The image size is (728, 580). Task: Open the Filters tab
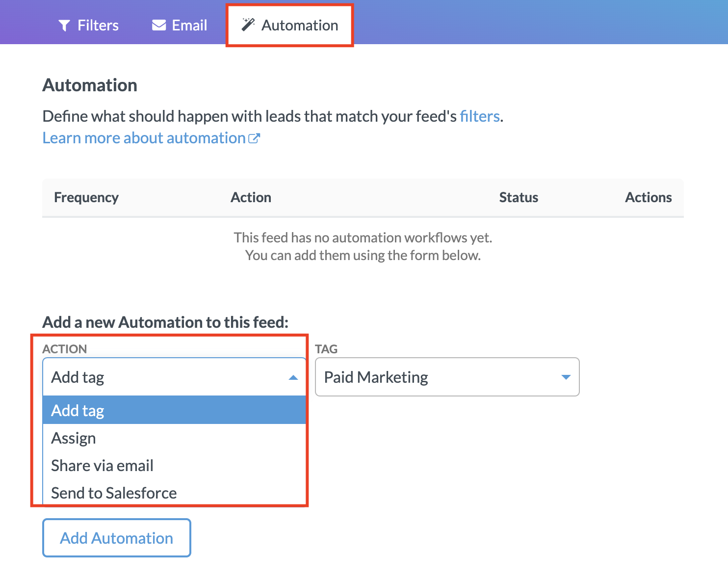pos(88,25)
